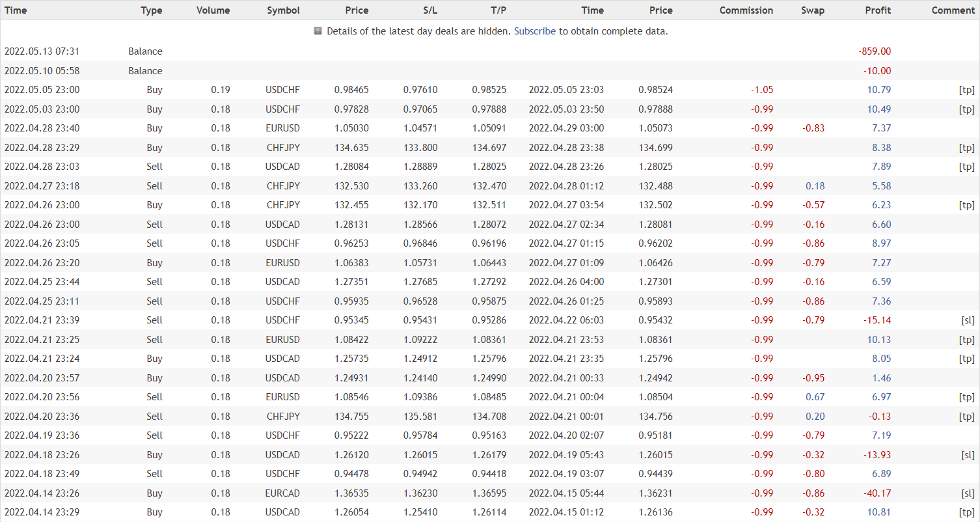Viewport: 980px width, 522px height.
Task: Select the -859.00 balance profit value
Action: point(875,51)
